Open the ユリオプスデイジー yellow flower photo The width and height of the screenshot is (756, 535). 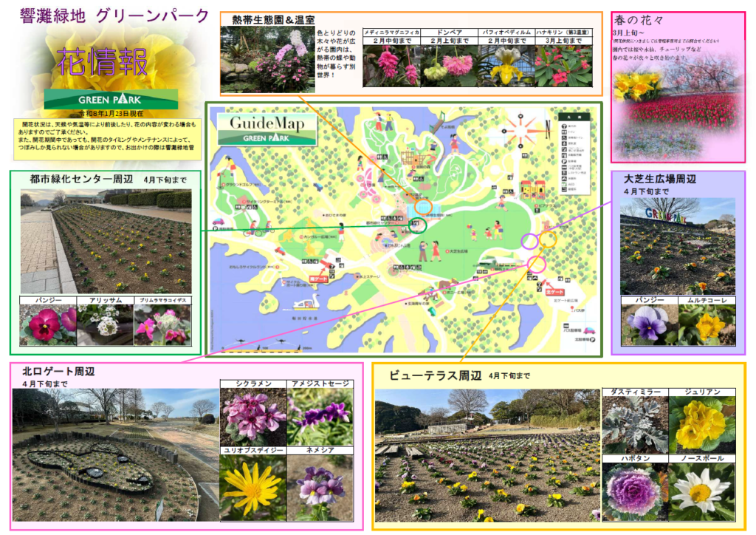tap(252, 488)
